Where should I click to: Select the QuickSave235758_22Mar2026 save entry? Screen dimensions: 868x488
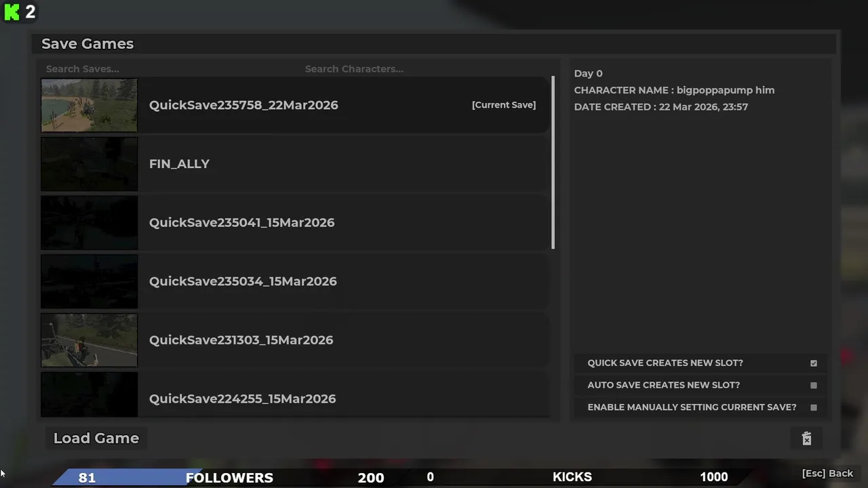(294, 105)
